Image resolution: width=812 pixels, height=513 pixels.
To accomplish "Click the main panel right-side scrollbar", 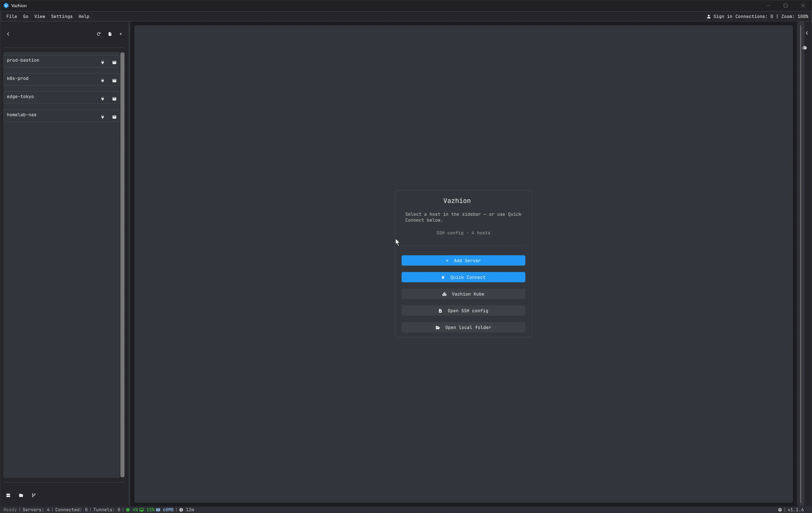I will [800, 264].
